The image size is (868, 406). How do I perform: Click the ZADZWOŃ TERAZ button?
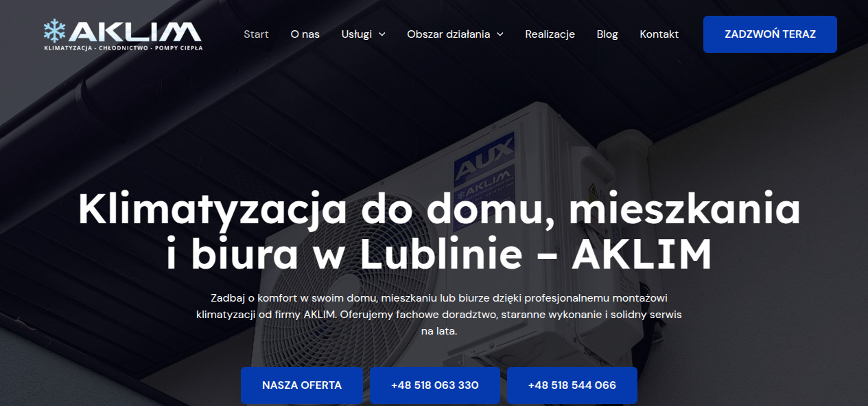click(x=770, y=34)
